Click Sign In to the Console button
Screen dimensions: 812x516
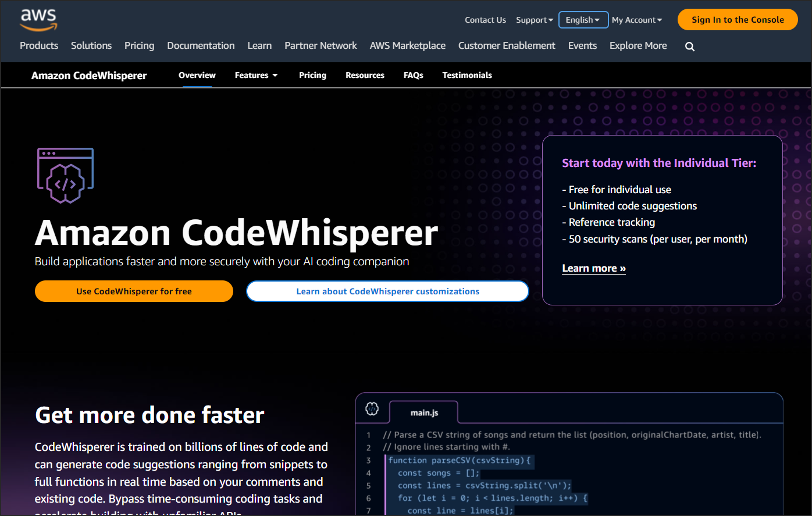coord(738,19)
